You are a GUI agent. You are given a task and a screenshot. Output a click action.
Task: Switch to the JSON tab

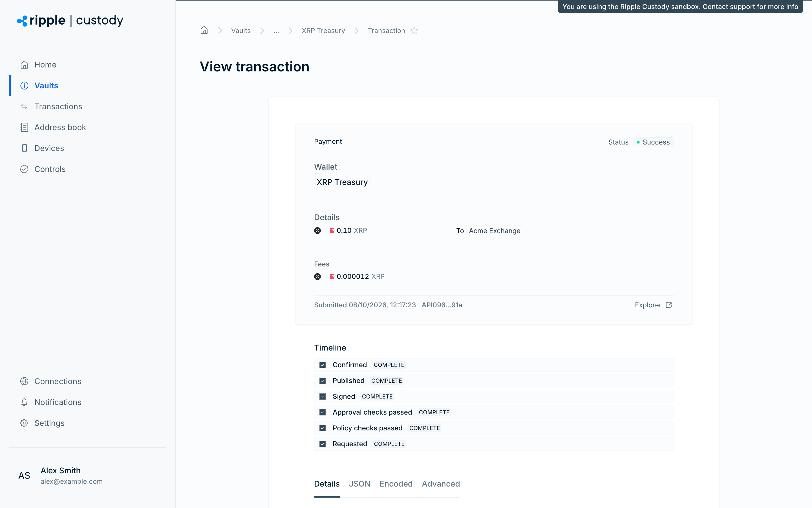click(x=359, y=483)
